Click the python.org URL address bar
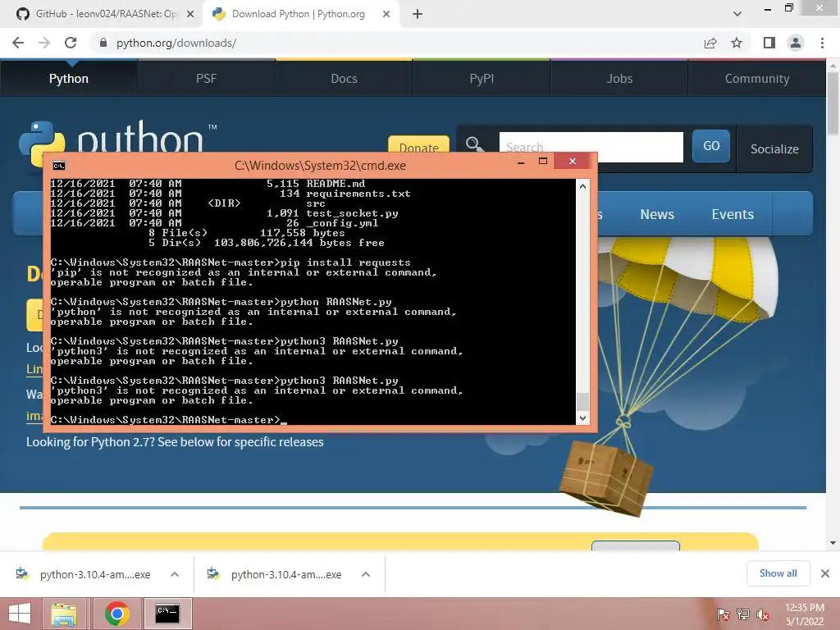 [x=396, y=43]
